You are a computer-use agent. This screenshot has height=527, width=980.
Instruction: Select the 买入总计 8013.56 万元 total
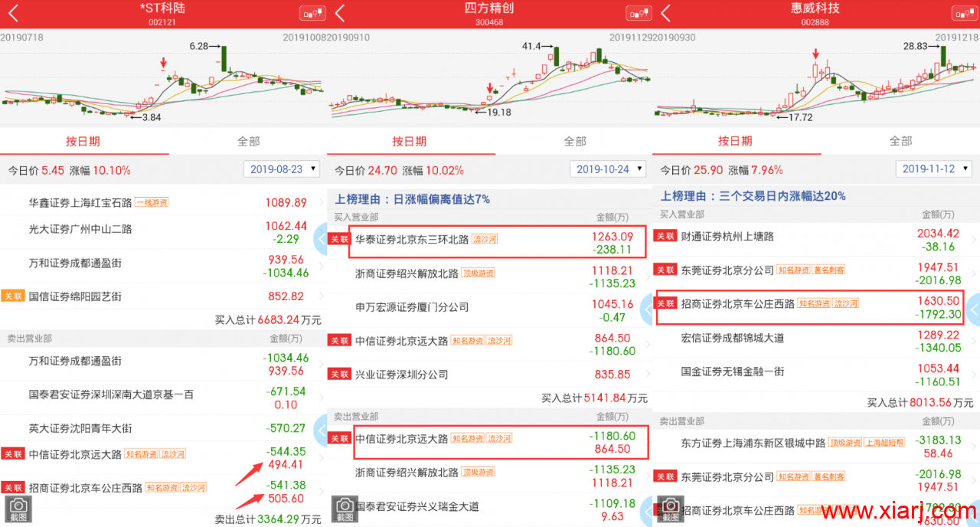click(x=921, y=401)
